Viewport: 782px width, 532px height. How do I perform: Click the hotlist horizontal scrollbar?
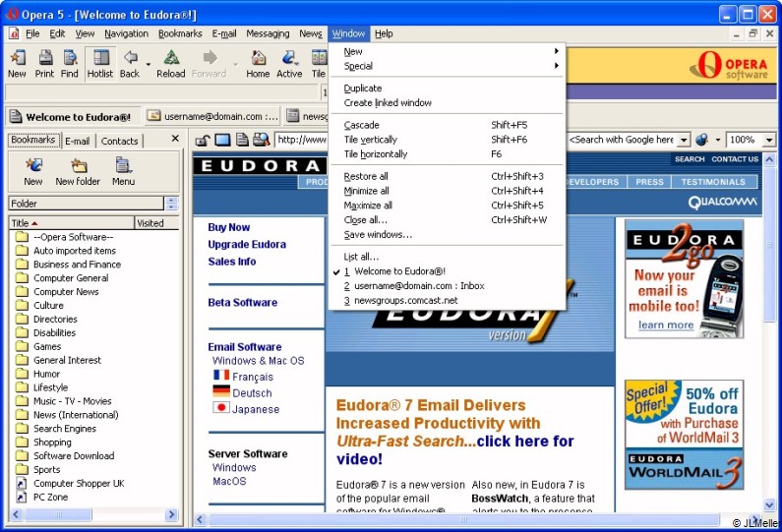click(x=93, y=514)
